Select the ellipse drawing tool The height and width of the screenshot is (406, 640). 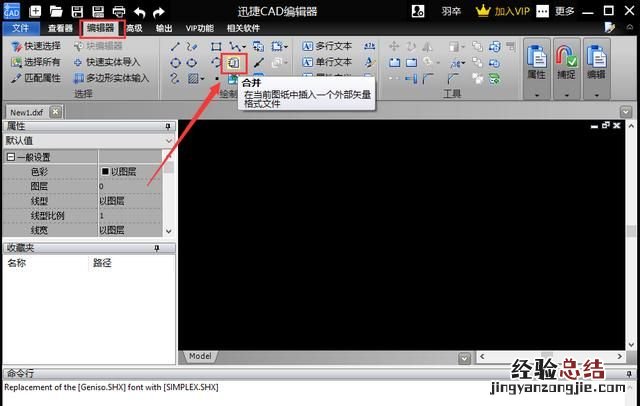click(192, 63)
